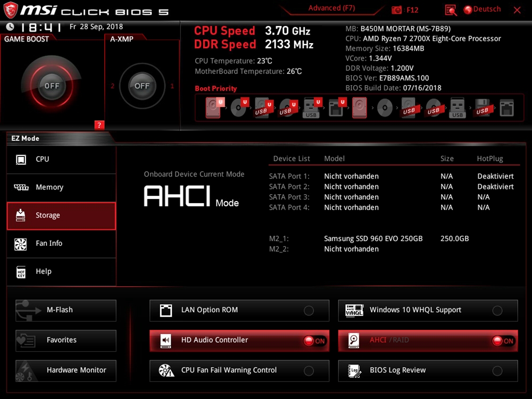The image size is (532, 399).
Task: Open the Help hotkey section
Action: tap(61, 272)
